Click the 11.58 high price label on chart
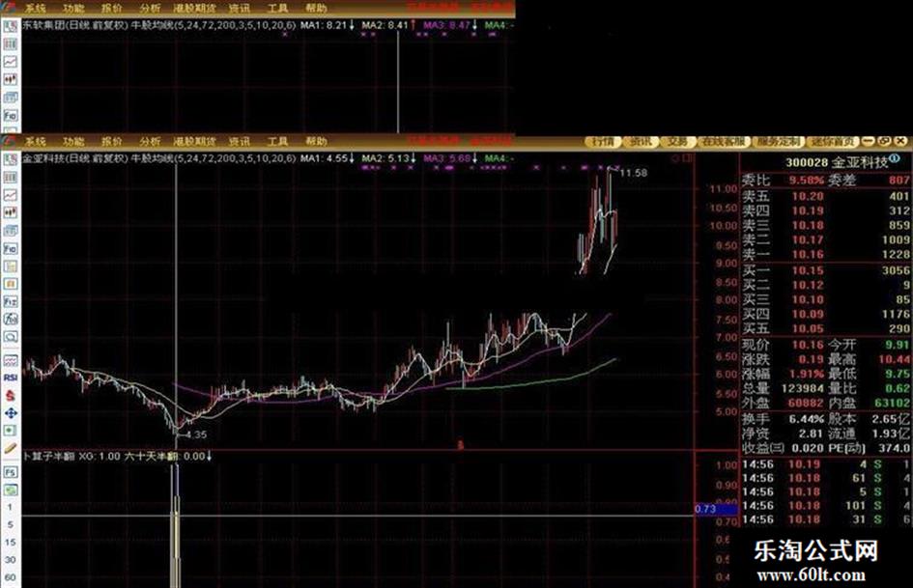 [634, 172]
